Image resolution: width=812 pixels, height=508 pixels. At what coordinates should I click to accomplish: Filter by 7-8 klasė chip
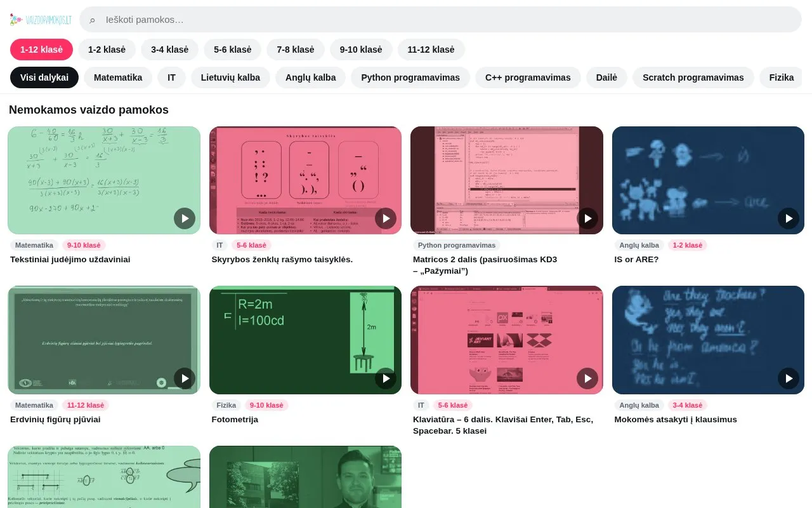296,50
